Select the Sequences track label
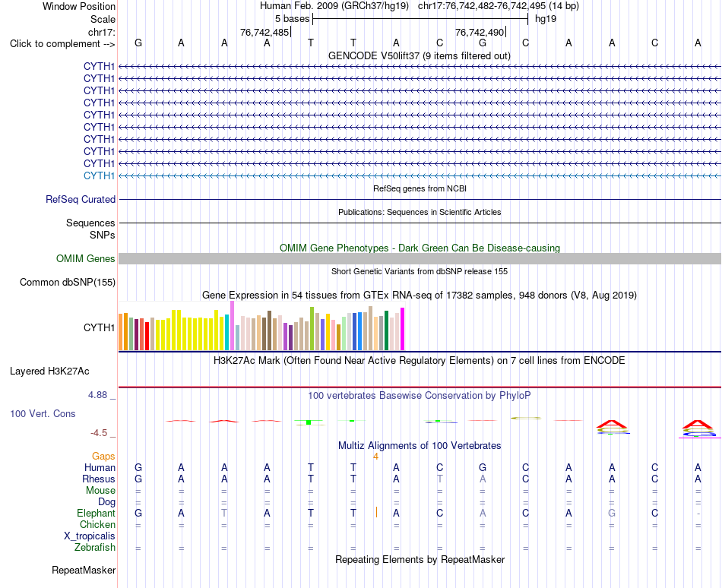The image size is (722, 588). pyautogui.click(x=90, y=223)
